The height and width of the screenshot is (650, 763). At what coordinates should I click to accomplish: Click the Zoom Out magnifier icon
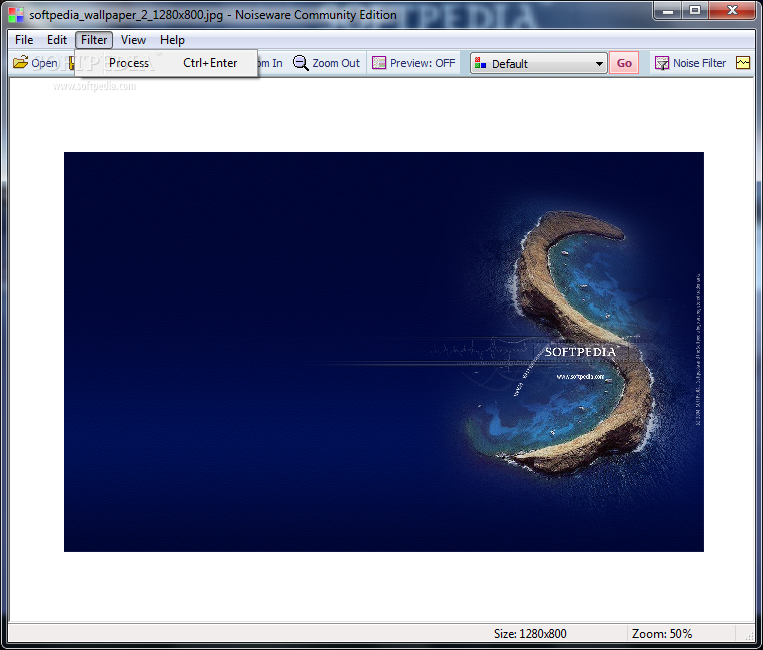click(x=300, y=63)
